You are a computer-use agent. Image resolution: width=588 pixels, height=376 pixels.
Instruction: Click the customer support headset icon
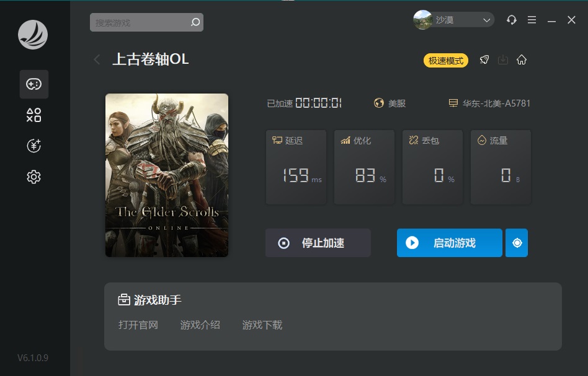pyautogui.click(x=511, y=20)
